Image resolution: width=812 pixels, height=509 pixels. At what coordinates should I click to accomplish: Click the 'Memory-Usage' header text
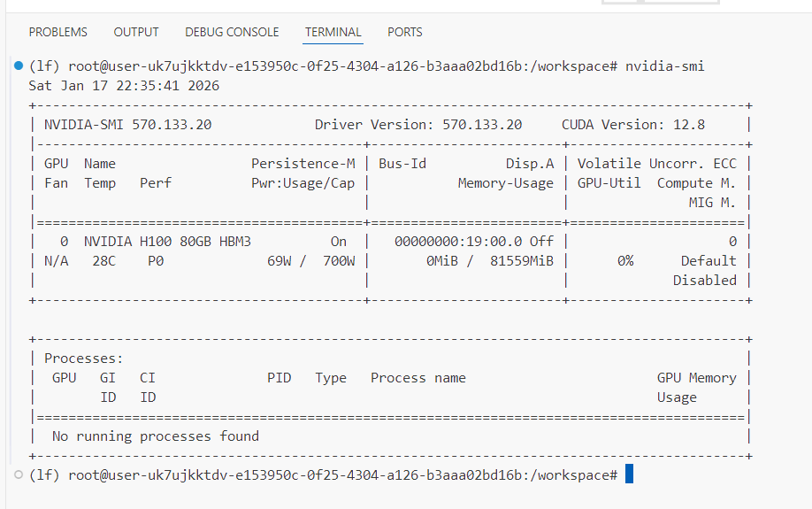click(x=506, y=183)
